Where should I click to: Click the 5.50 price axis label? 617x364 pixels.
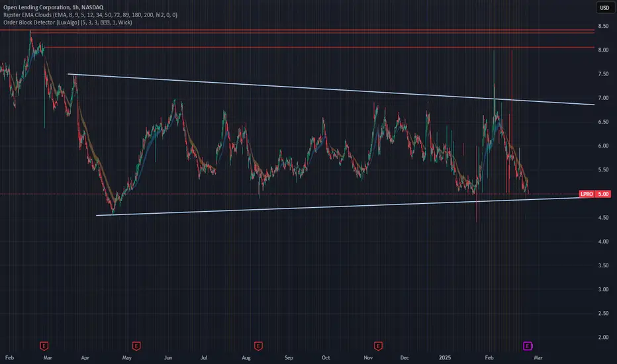point(603,170)
